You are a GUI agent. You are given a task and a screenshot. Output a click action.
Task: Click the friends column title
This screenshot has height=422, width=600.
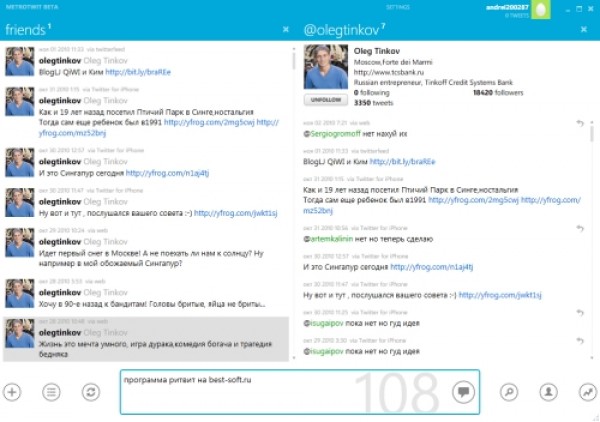[28, 29]
